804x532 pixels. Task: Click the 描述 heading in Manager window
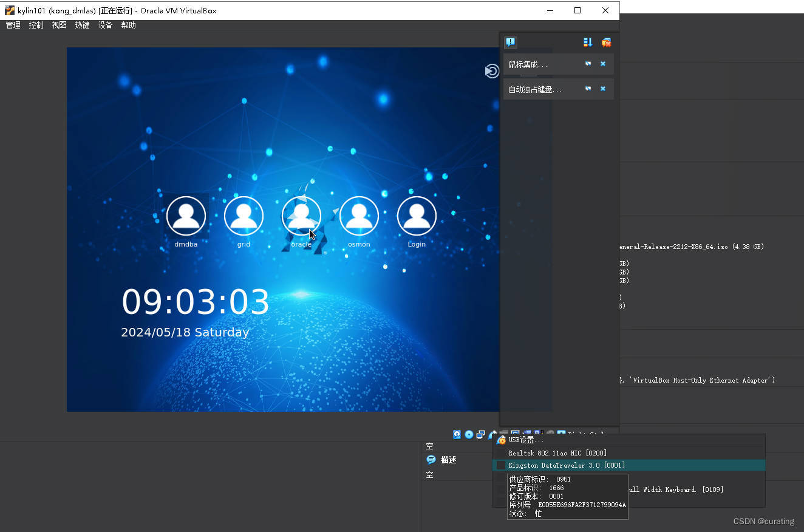(448, 460)
